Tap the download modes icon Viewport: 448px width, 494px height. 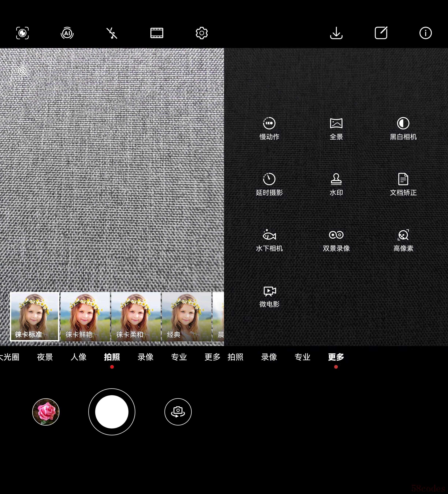[336, 33]
